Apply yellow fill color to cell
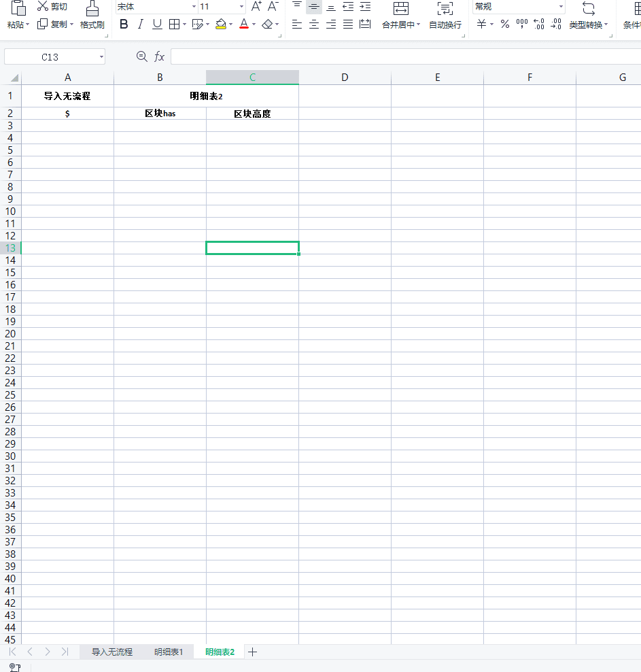The image size is (641, 672). click(x=221, y=24)
